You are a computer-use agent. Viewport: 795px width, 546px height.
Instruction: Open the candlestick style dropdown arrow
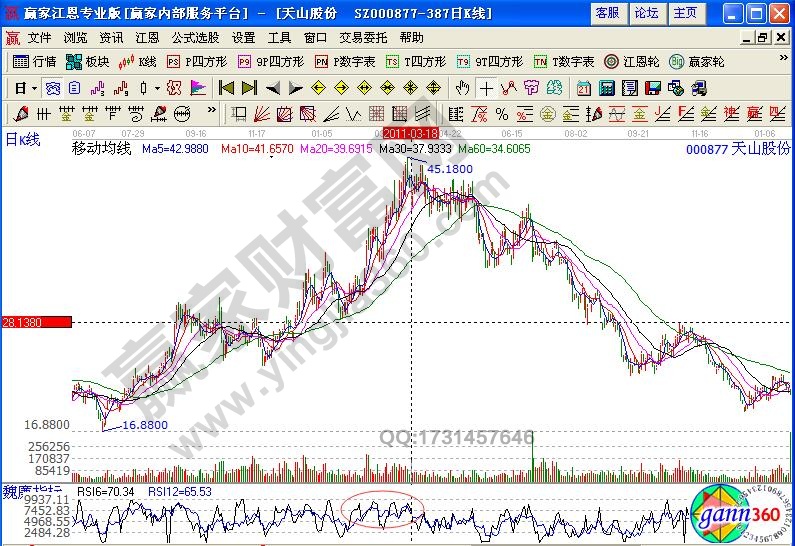point(156,88)
